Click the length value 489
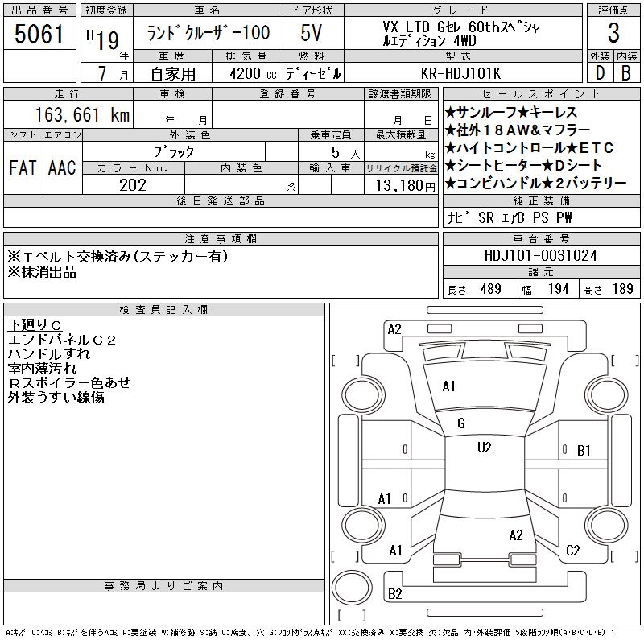The image size is (644, 644). pyautogui.click(x=491, y=289)
